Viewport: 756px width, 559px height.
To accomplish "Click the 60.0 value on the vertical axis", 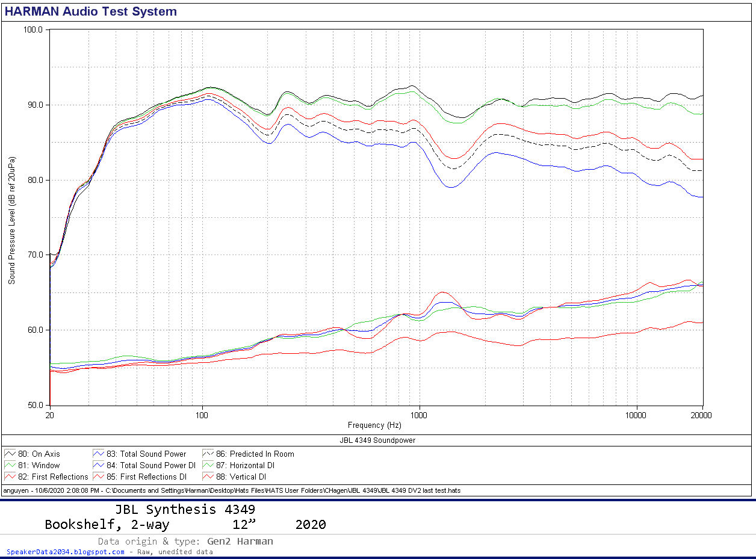I will [34, 330].
